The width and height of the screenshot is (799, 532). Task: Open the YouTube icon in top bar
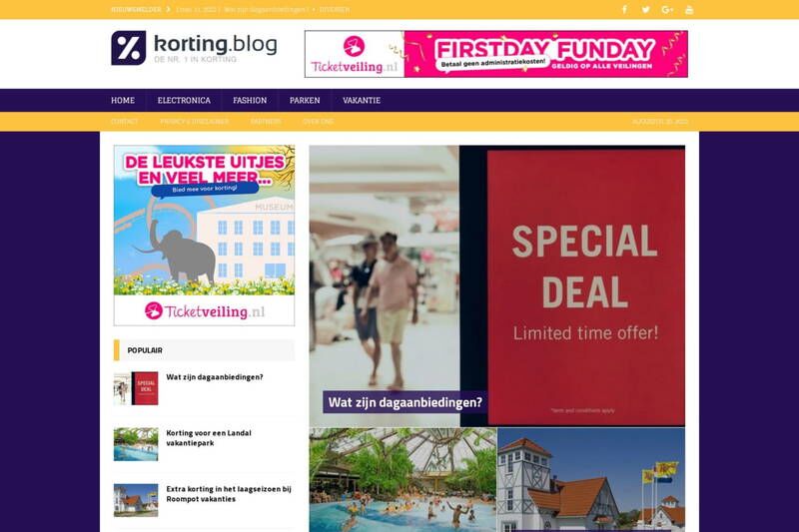click(x=689, y=10)
